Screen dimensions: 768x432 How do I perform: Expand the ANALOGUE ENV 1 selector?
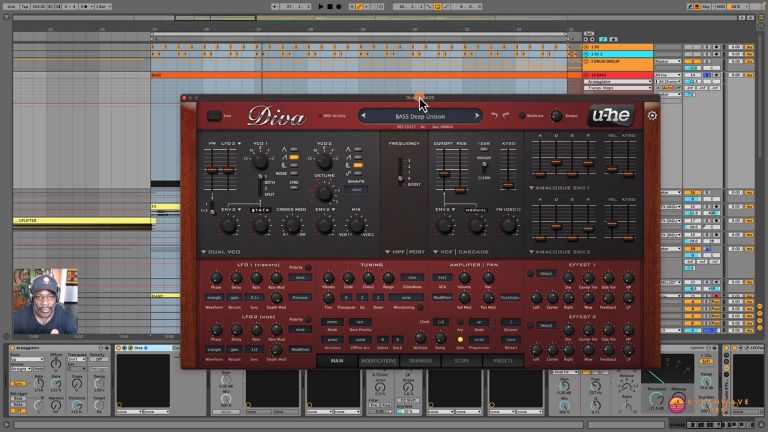(x=559, y=188)
